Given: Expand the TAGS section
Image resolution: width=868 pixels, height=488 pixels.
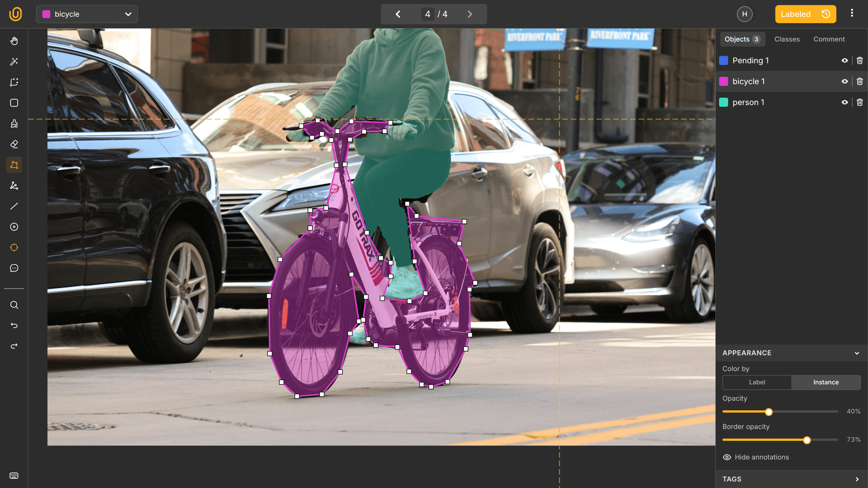Looking at the screenshot, I should pyautogui.click(x=857, y=479).
